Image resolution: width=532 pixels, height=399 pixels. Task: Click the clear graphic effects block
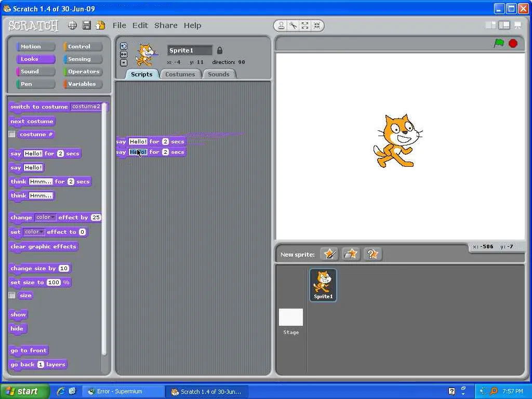click(x=43, y=247)
